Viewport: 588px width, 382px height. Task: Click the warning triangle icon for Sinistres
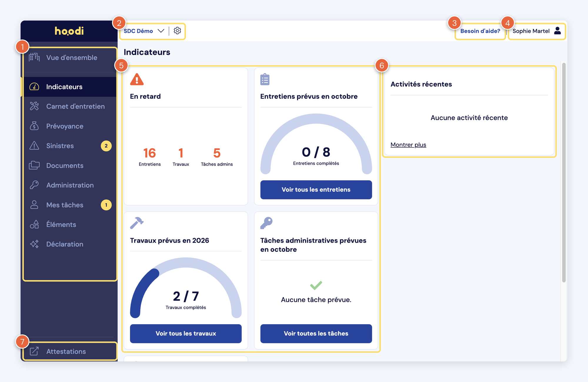pos(34,146)
